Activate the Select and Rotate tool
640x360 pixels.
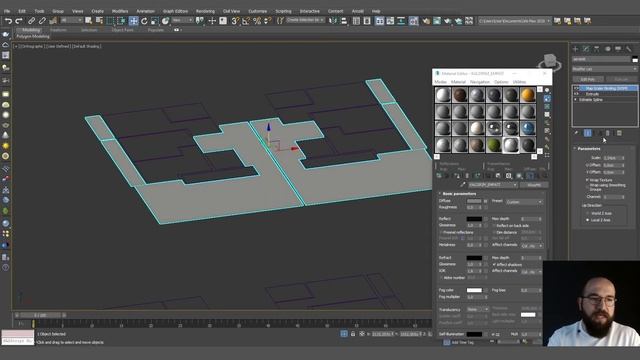(x=144, y=21)
